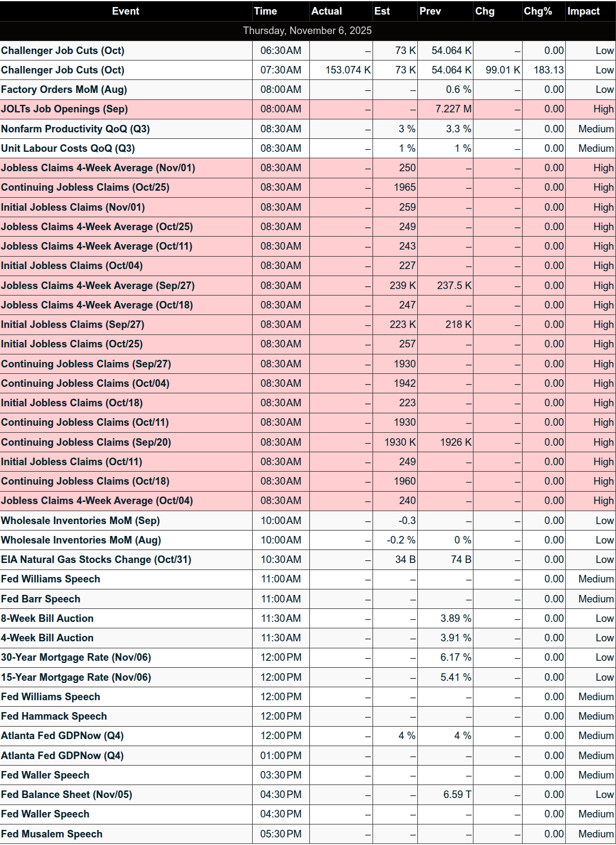This screenshot has width=616, height=845.
Task: Click EIA Natural Gas Stocks Change event
Action: 96,560
